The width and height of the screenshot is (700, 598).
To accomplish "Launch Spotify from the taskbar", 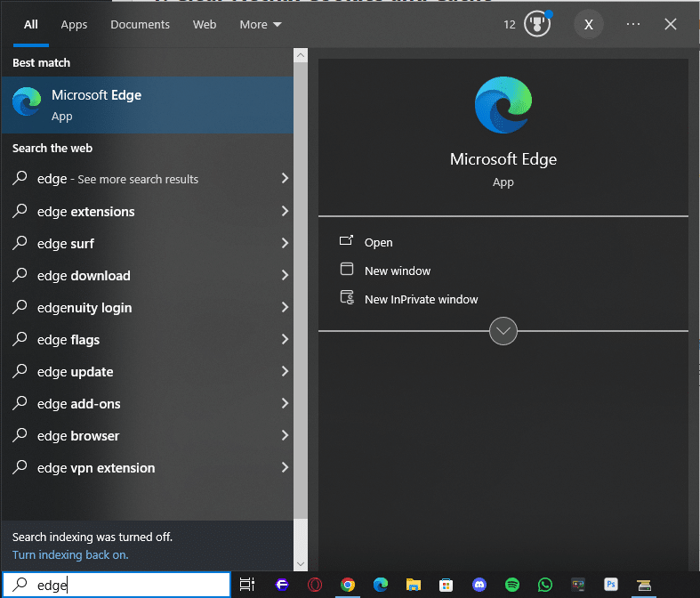I will tap(512, 585).
